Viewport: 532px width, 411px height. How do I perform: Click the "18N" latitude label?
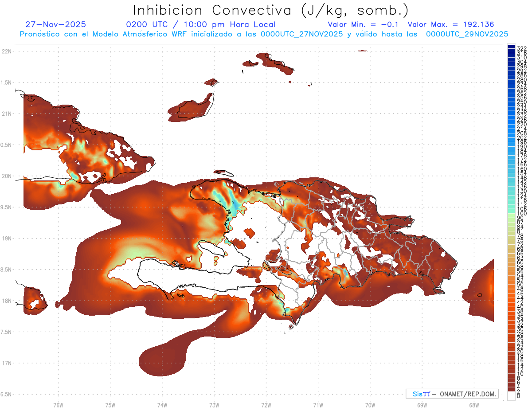7,301
